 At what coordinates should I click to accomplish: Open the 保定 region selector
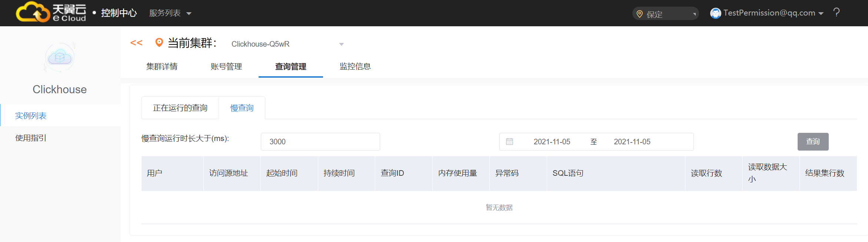coord(665,14)
